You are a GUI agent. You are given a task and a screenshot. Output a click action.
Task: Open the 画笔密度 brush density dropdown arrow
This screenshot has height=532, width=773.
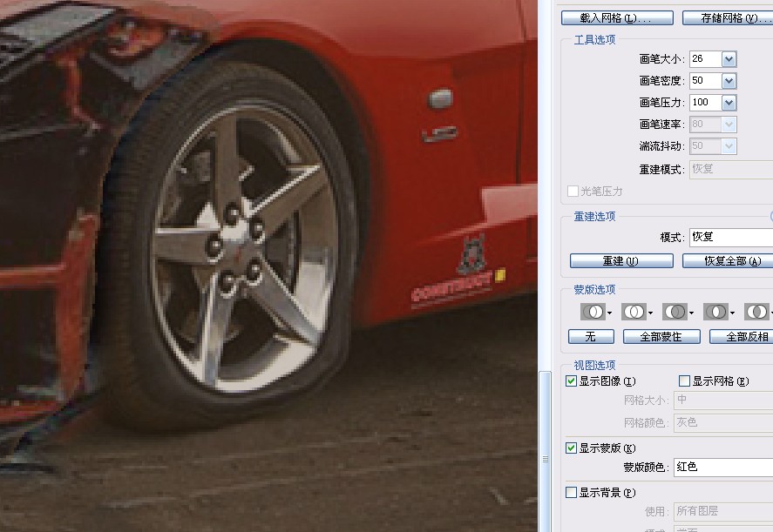(x=729, y=81)
